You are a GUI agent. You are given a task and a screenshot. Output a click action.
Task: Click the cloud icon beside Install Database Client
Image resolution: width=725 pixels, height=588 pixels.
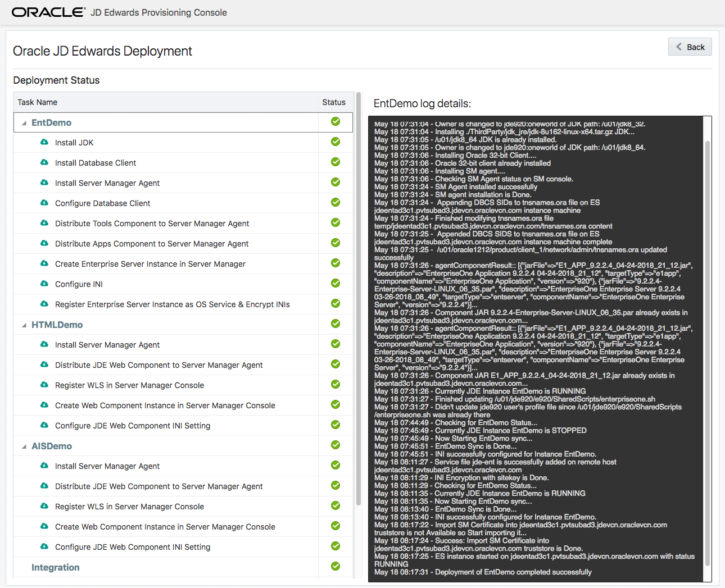tap(44, 162)
